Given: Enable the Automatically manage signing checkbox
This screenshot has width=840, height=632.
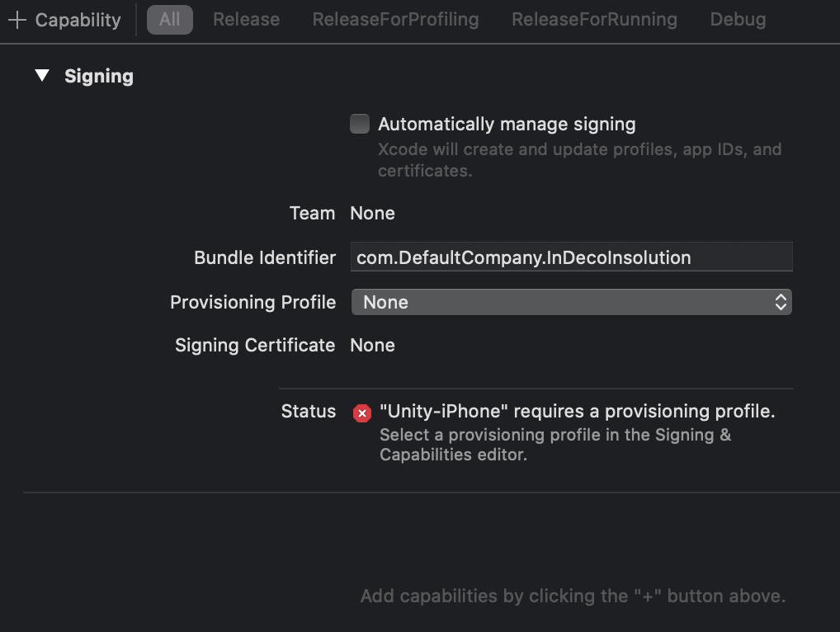Looking at the screenshot, I should point(360,125).
